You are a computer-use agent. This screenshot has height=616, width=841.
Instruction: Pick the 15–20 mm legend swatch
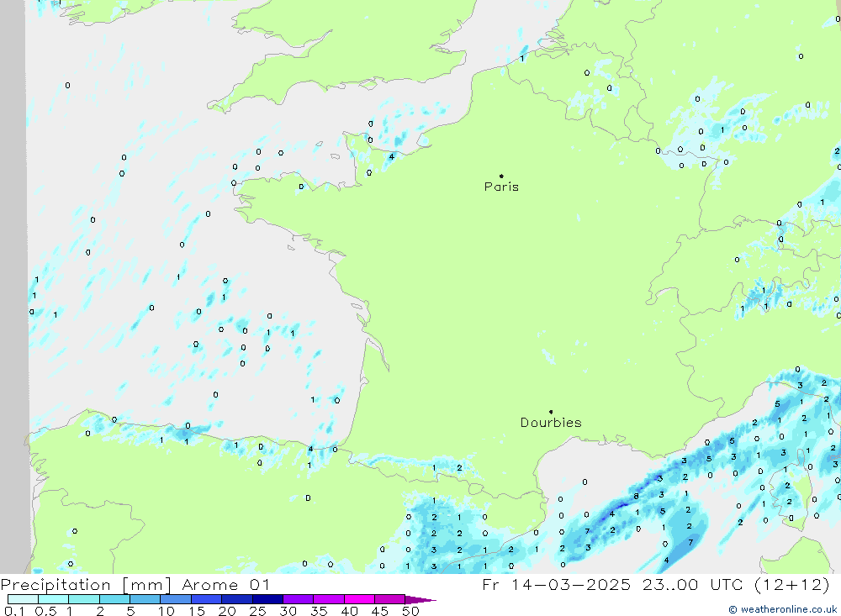(x=206, y=599)
